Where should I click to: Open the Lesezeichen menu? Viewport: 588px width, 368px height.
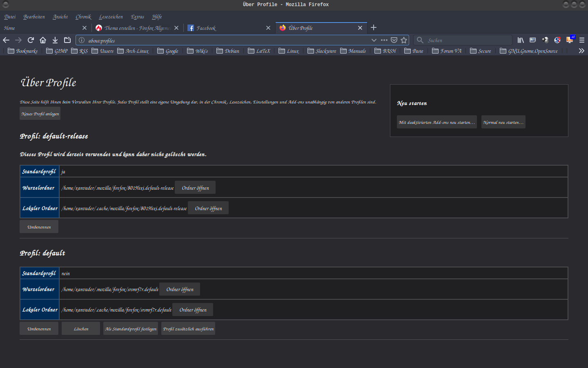[x=111, y=17]
